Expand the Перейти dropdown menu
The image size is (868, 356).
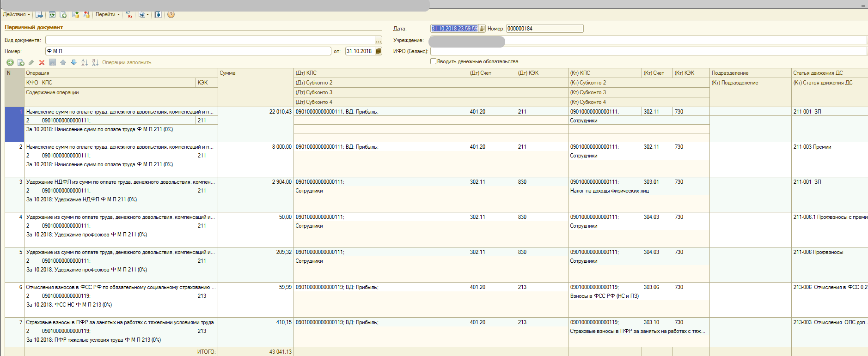(x=107, y=15)
